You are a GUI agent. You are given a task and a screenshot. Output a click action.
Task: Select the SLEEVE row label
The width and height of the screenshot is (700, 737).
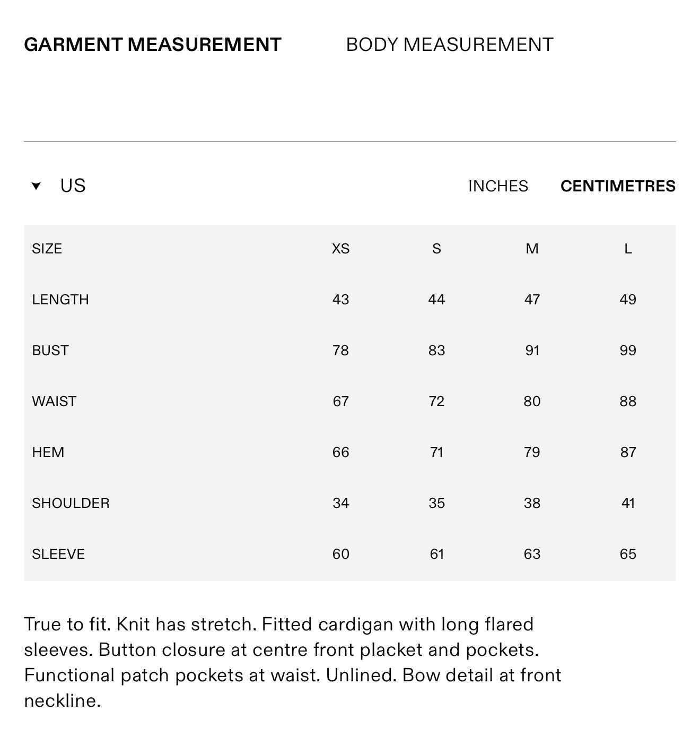[58, 554]
